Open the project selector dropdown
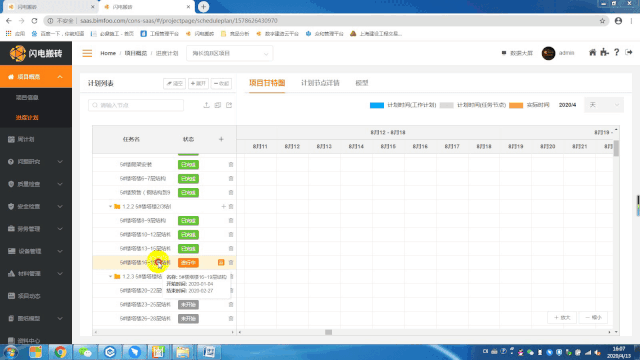This screenshot has height=360, width=640. [x=230, y=53]
